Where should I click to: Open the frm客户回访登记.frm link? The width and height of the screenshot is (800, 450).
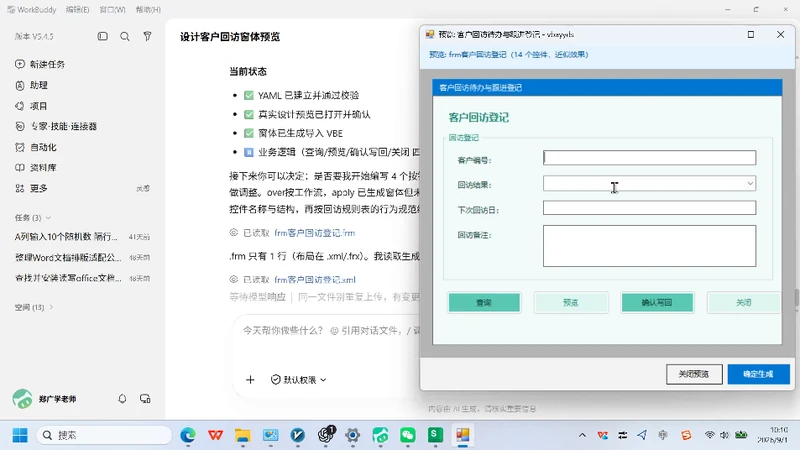[x=314, y=233]
